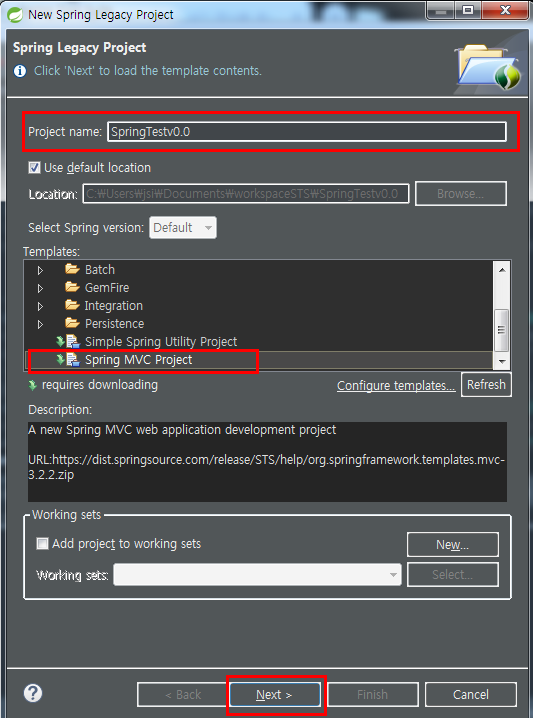
Task: Expand the Integration template folder
Action: 40,306
